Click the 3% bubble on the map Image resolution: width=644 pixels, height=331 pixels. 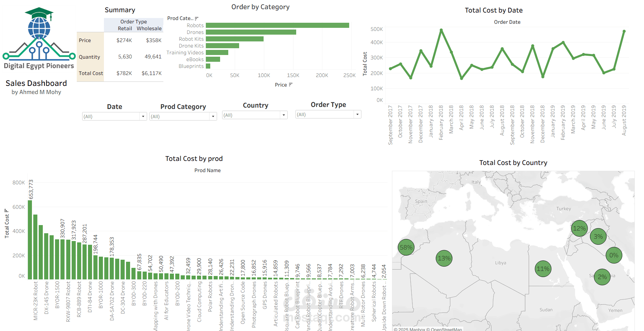click(598, 237)
